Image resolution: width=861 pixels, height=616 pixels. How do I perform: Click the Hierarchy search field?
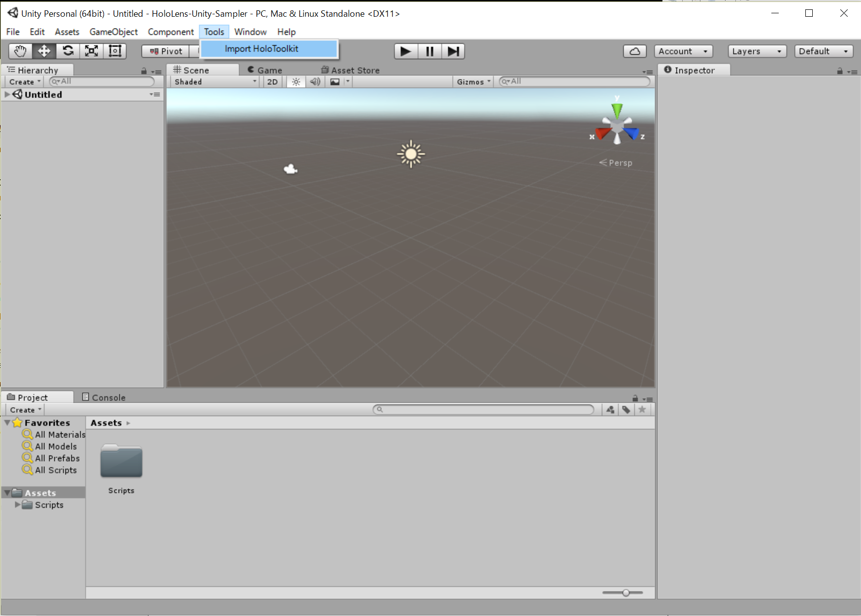coord(102,81)
